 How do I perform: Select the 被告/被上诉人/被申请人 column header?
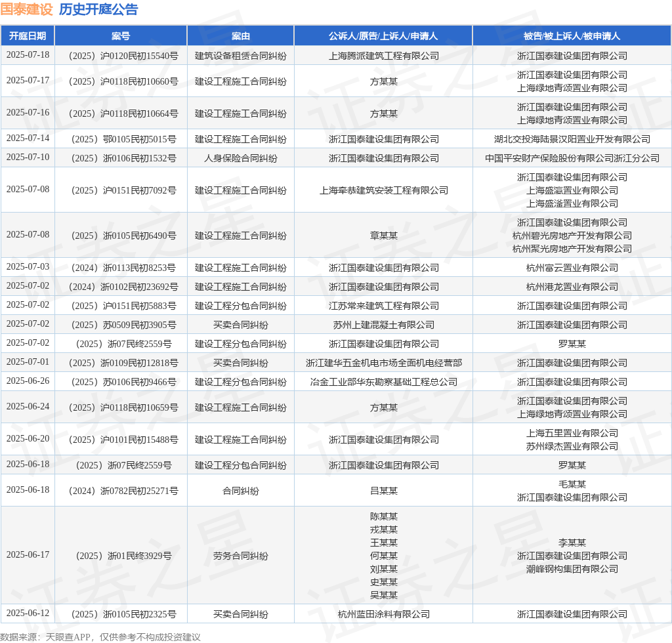(572, 36)
